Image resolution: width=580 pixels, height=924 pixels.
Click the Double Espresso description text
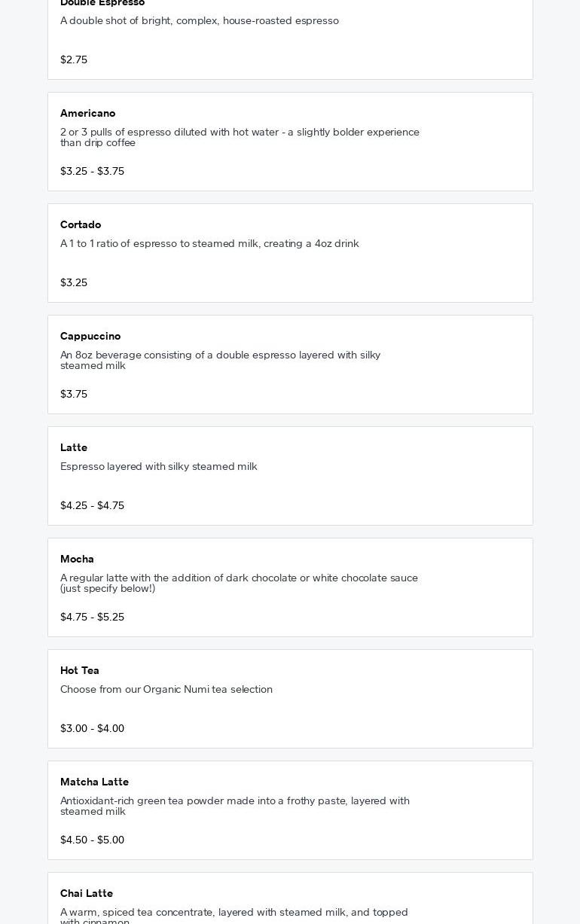click(200, 20)
